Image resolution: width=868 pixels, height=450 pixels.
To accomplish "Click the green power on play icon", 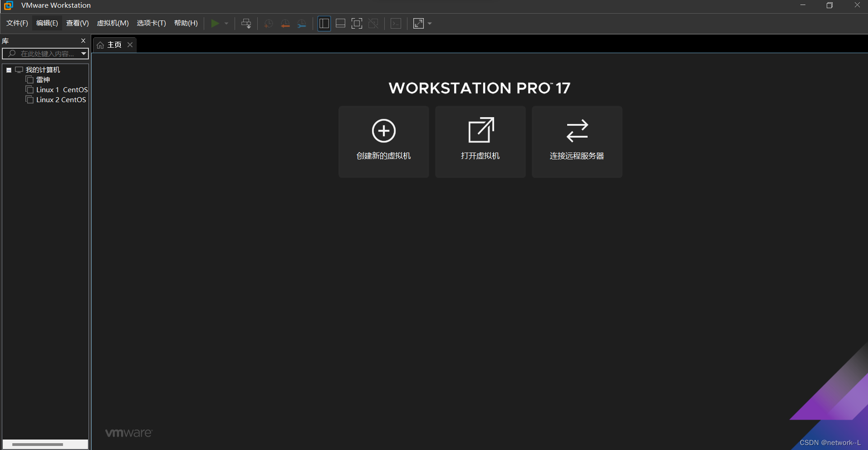I will click(215, 23).
